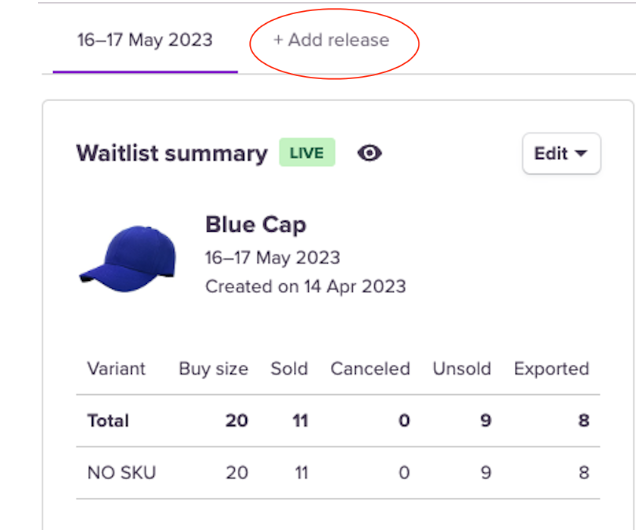Screen dimensions: 644x530
Task: Click the Exported column header
Action: [551, 368]
